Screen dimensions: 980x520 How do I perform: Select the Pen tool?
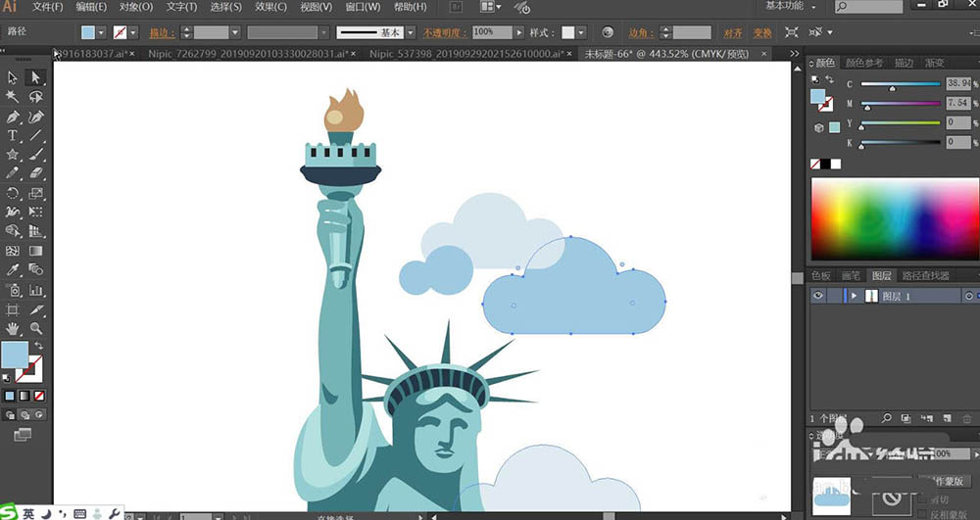point(13,117)
